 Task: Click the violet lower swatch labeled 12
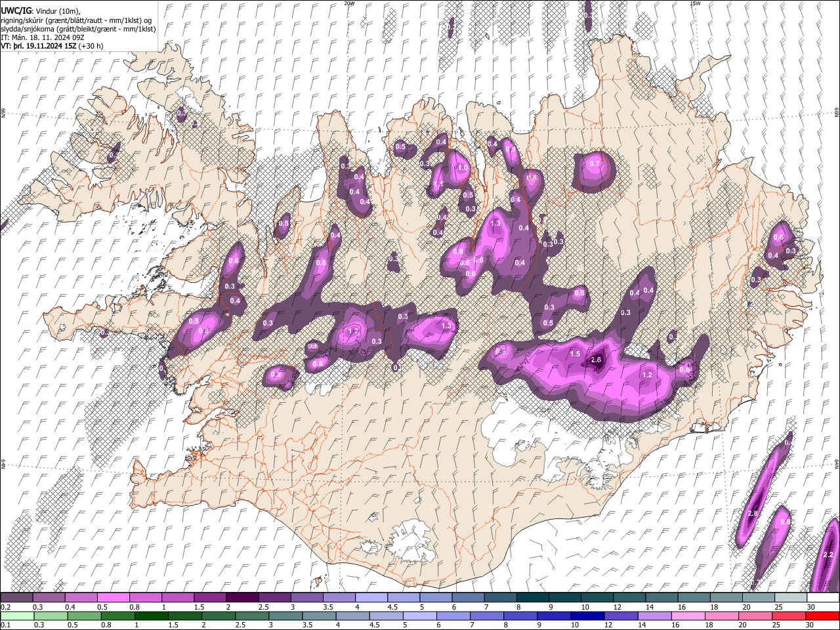coord(620,616)
